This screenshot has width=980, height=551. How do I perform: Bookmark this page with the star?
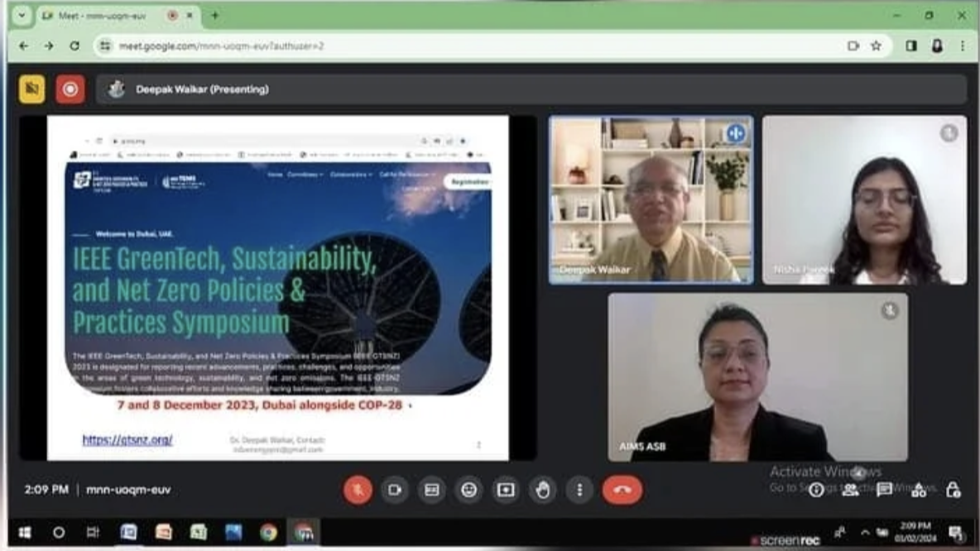point(877,46)
